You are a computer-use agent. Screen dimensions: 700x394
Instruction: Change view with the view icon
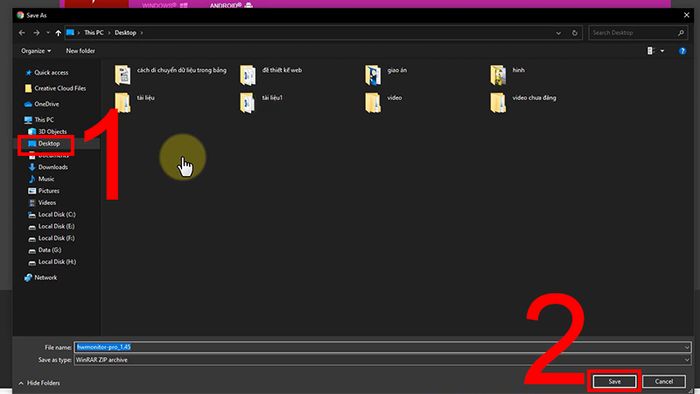651,51
